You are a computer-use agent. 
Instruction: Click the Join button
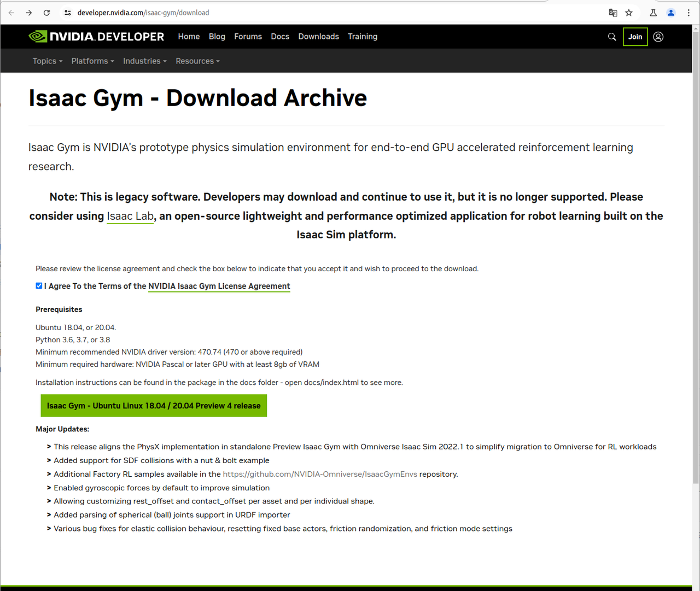pyautogui.click(x=635, y=37)
